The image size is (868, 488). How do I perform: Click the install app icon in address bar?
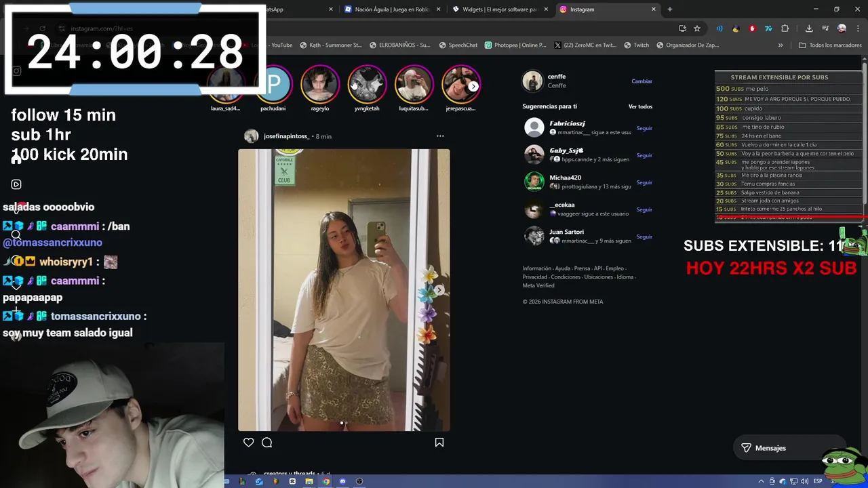click(682, 28)
